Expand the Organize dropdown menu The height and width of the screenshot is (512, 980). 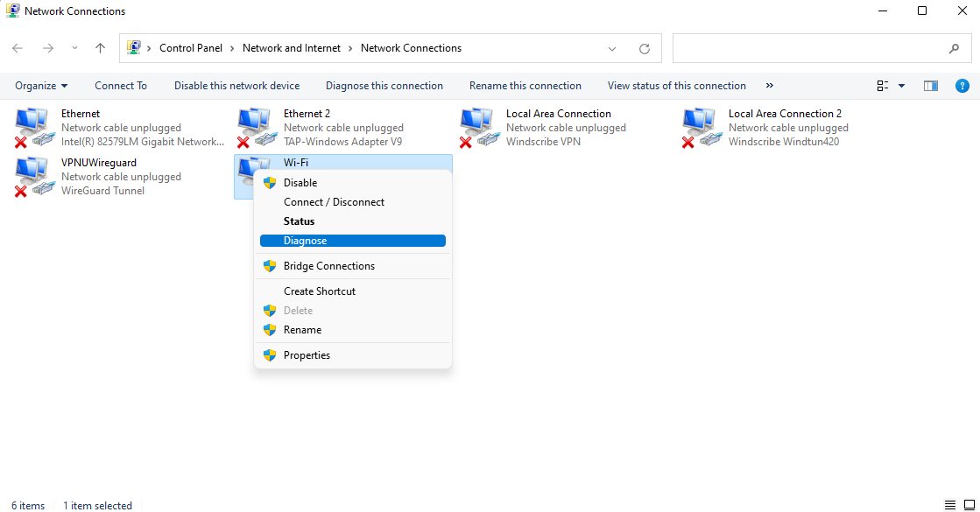click(41, 86)
